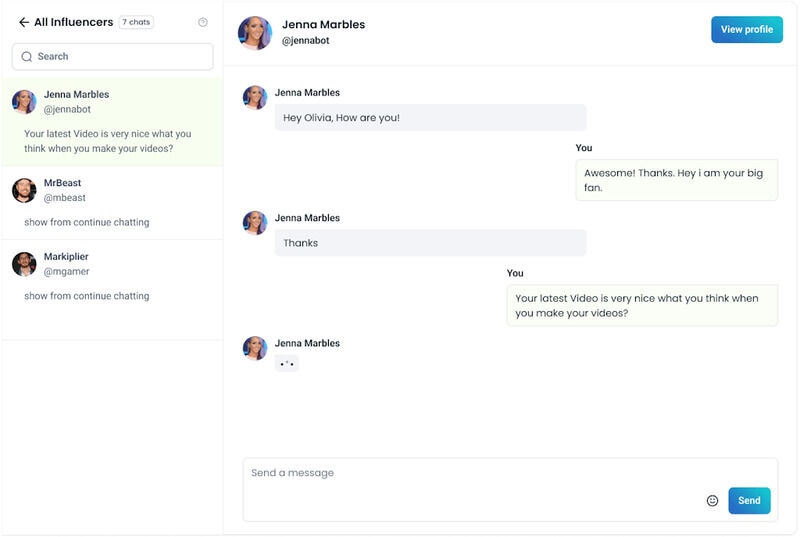800x537 pixels.
Task: Click the magnifier icon in search box
Action: tap(27, 57)
